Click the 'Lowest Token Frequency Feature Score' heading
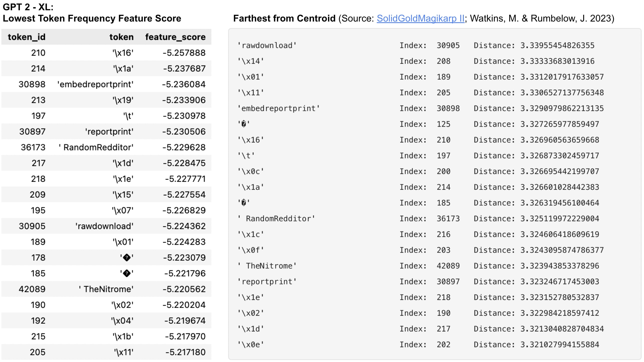The image size is (644, 362). tap(92, 19)
